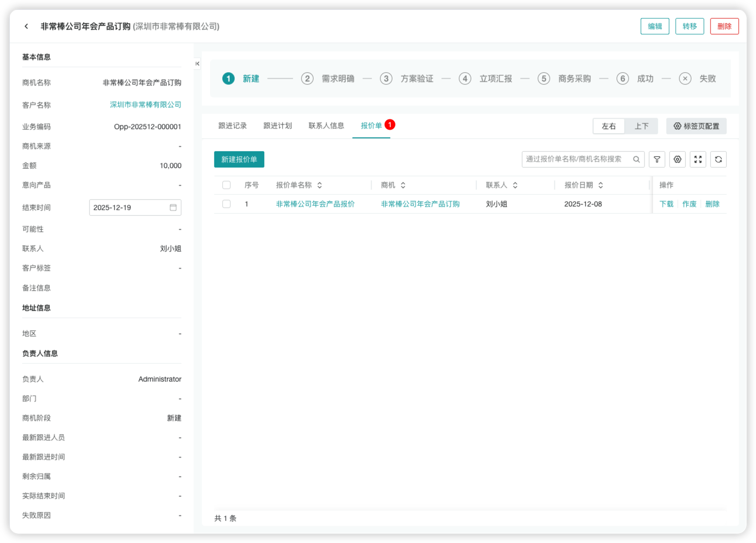Screen dimensions: 756x543
Task: Open the 联系人信息 tab
Action: [326, 126]
